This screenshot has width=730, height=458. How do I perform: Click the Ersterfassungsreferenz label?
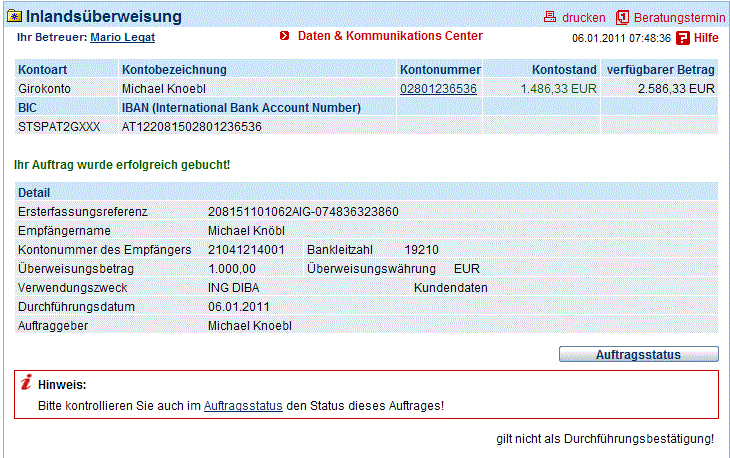82,212
